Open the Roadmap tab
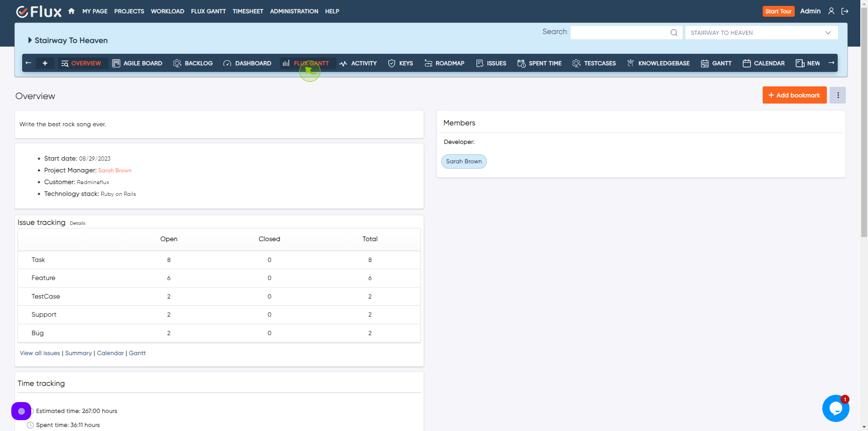Image resolution: width=868 pixels, height=431 pixels. coord(444,63)
